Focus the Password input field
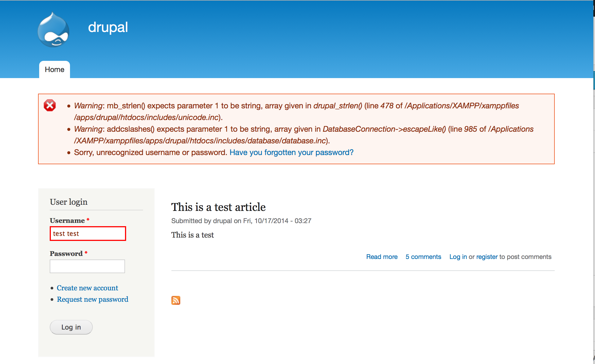 87,266
